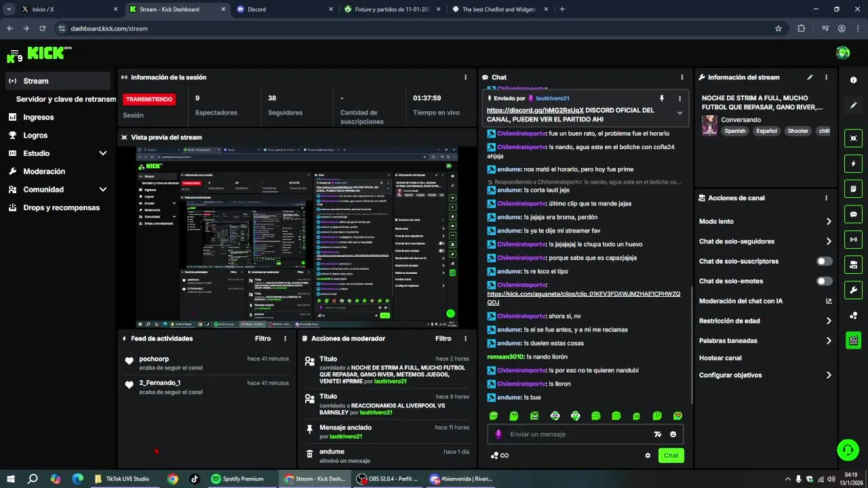The width and height of the screenshot is (868, 488).
Task: Open Filtro in Acciones de moderador
Action: tap(443, 338)
